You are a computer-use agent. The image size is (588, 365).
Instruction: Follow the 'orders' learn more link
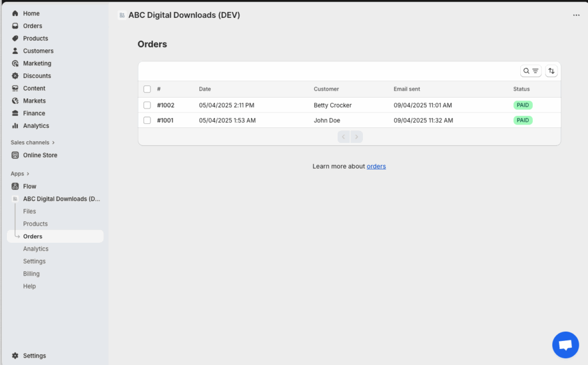coord(376,166)
